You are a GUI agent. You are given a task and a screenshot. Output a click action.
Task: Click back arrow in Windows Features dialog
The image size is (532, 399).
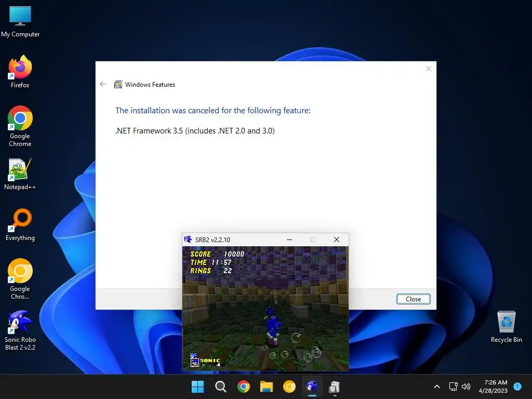(103, 84)
